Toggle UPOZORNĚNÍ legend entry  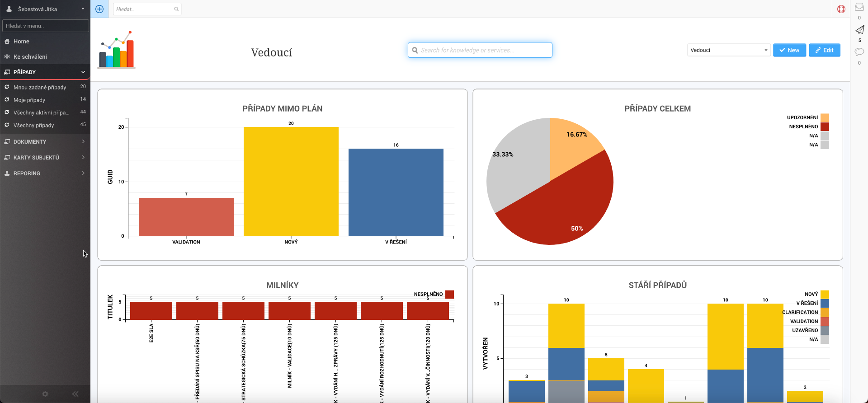coord(802,117)
